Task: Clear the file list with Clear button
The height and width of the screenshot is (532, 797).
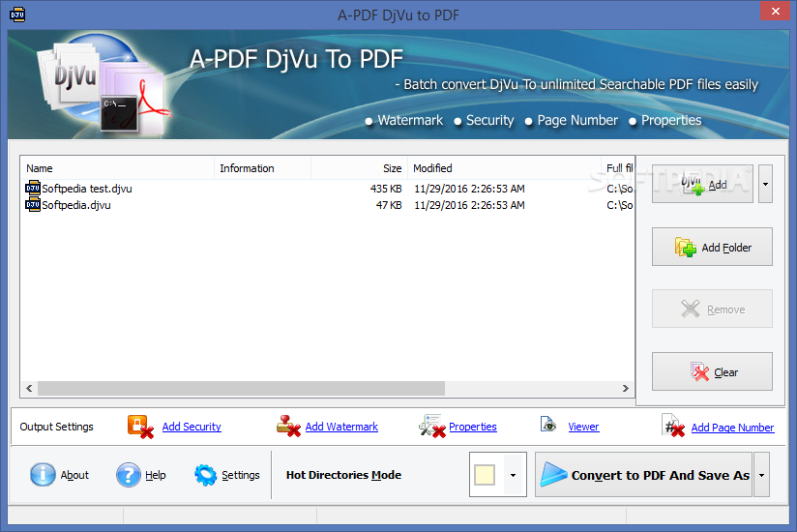Action: click(x=712, y=372)
